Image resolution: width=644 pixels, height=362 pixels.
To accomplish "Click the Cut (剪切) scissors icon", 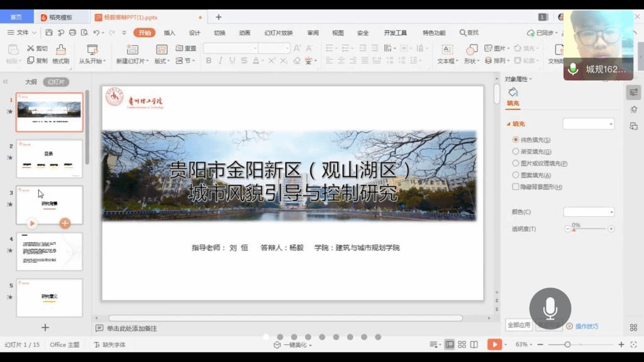I will click(31, 48).
